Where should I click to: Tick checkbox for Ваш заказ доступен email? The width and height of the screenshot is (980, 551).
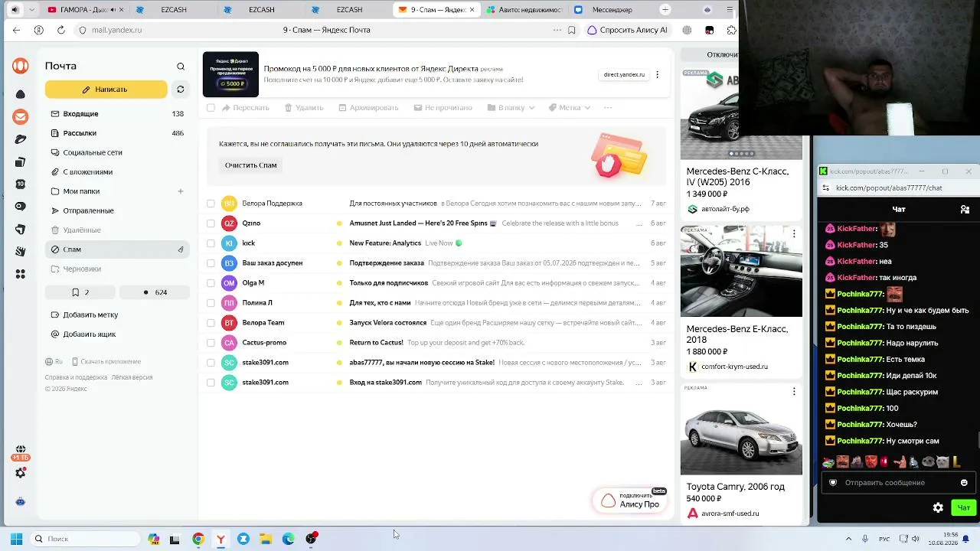click(x=211, y=263)
